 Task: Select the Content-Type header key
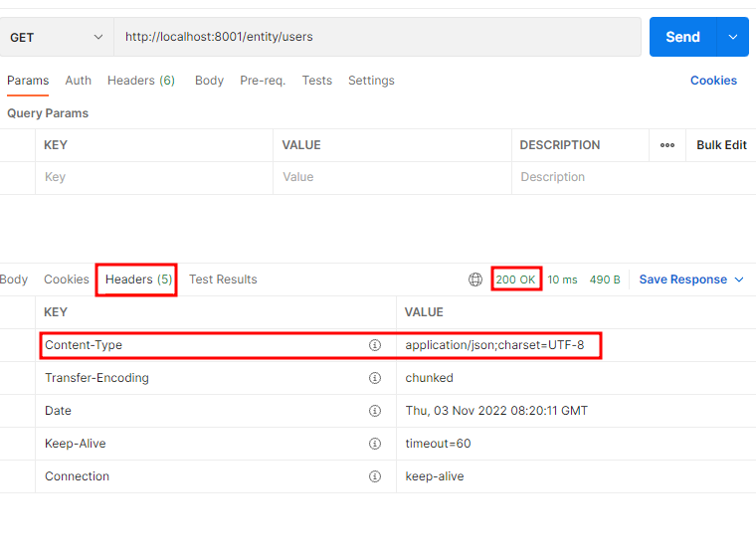click(84, 345)
